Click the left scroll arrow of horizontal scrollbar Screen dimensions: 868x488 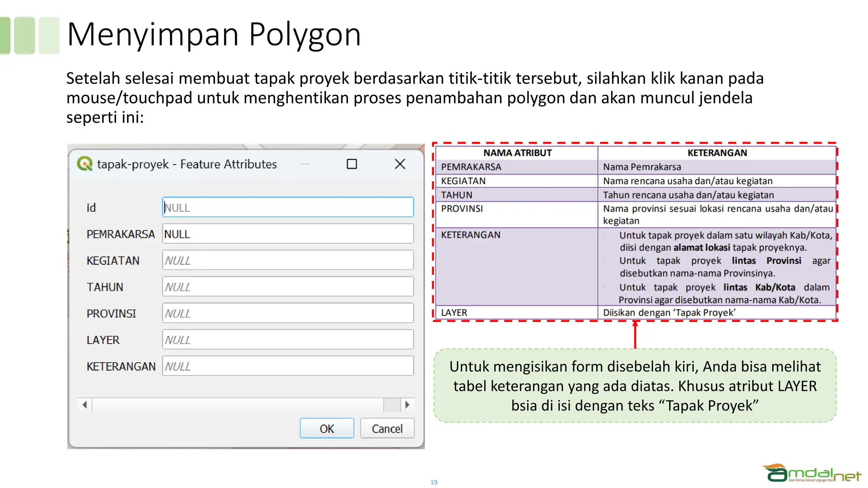pos(85,405)
